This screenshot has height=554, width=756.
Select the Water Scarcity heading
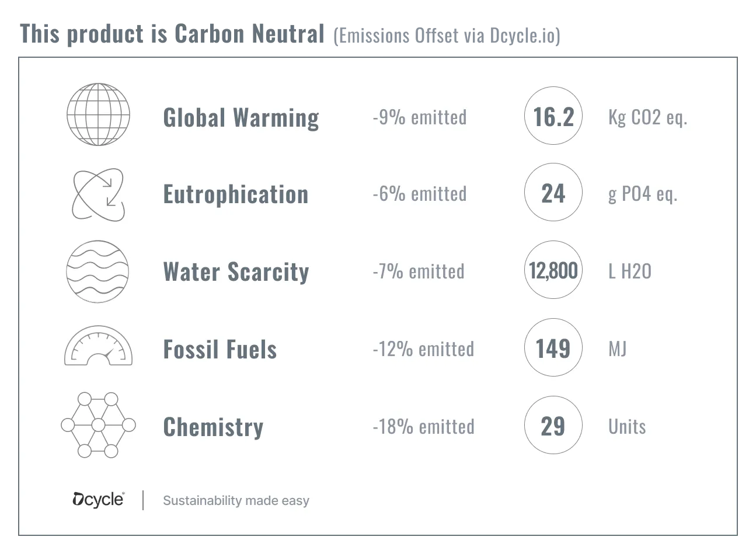[236, 271]
